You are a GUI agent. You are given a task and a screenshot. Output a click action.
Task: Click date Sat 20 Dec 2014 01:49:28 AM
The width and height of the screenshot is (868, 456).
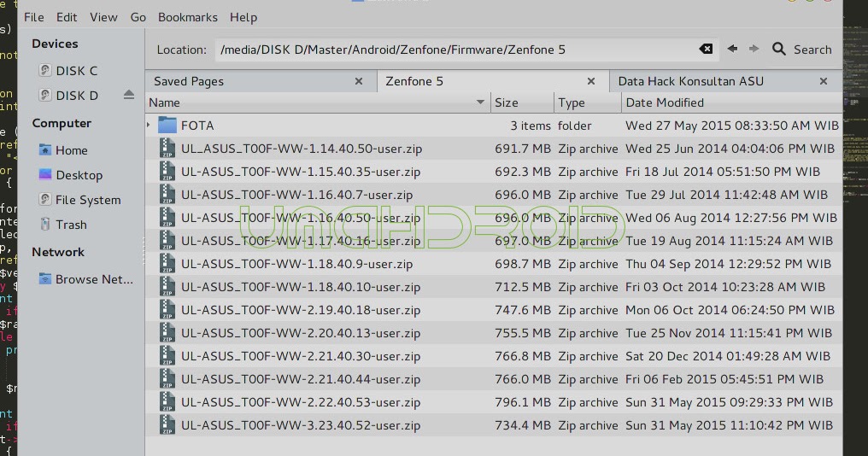tap(727, 356)
